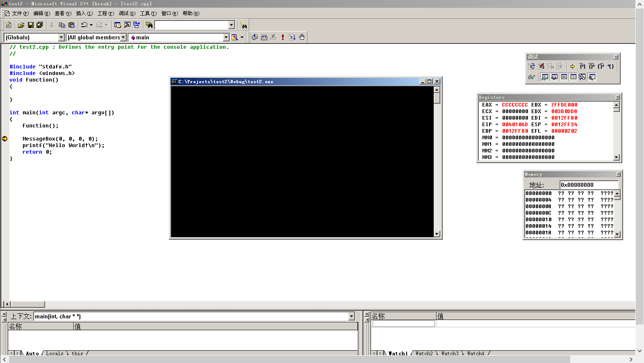Screen dimensions: 644x363
Task: Open the 窗口(W) menu
Action: pyautogui.click(x=169, y=14)
